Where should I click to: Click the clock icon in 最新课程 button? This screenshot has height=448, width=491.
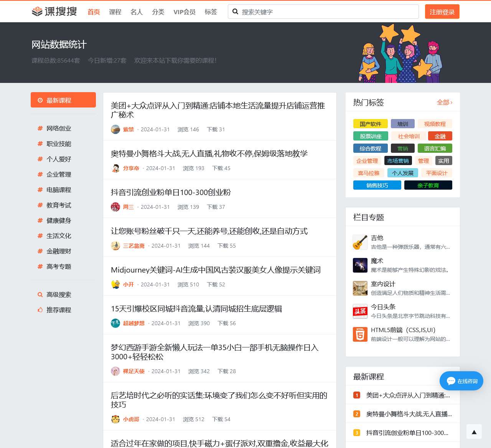(40, 100)
